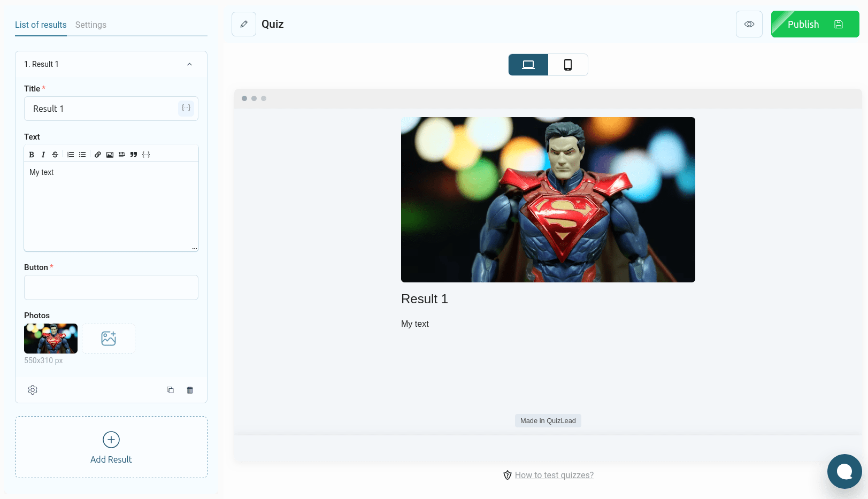The width and height of the screenshot is (868, 499).
Task: Open Result 1 settings with the gear icon
Action: point(33,390)
